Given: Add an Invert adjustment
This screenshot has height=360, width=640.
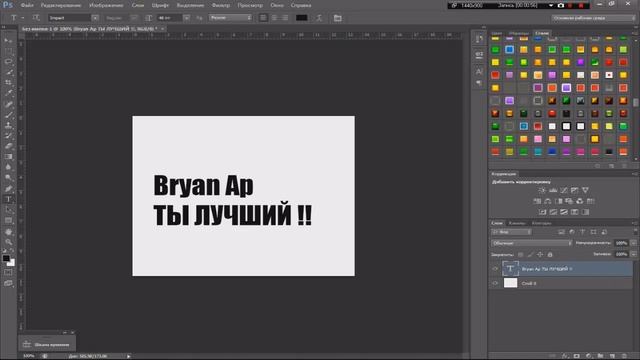Looking at the screenshot, I should (542, 212).
